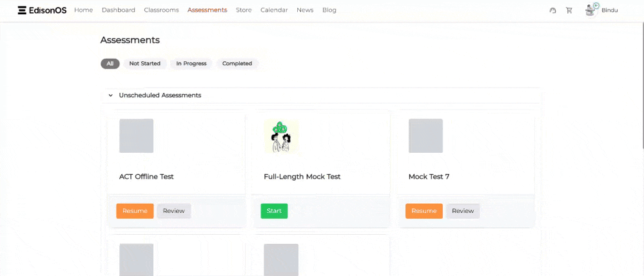Review Mock Test 7
This screenshot has width=644, height=276.
[x=463, y=211]
